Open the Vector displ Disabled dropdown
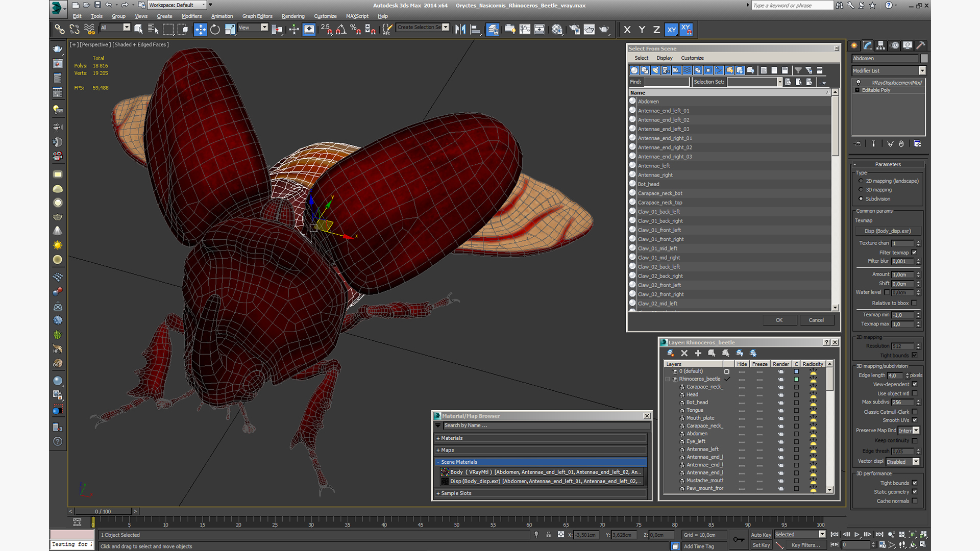980x551 pixels. click(x=916, y=462)
